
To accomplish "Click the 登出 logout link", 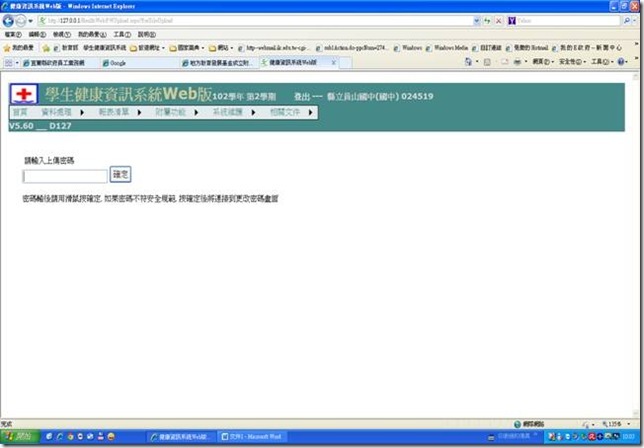I will pyautogui.click(x=302, y=96).
